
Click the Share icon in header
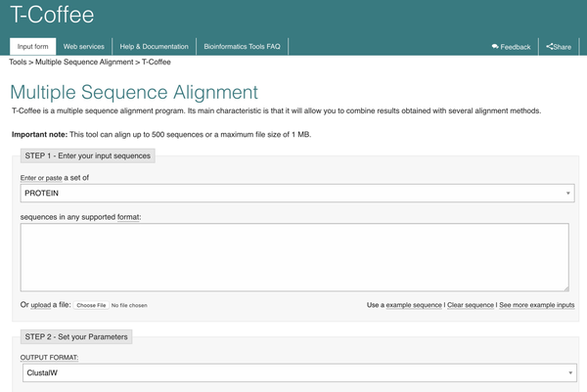[x=549, y=47]
